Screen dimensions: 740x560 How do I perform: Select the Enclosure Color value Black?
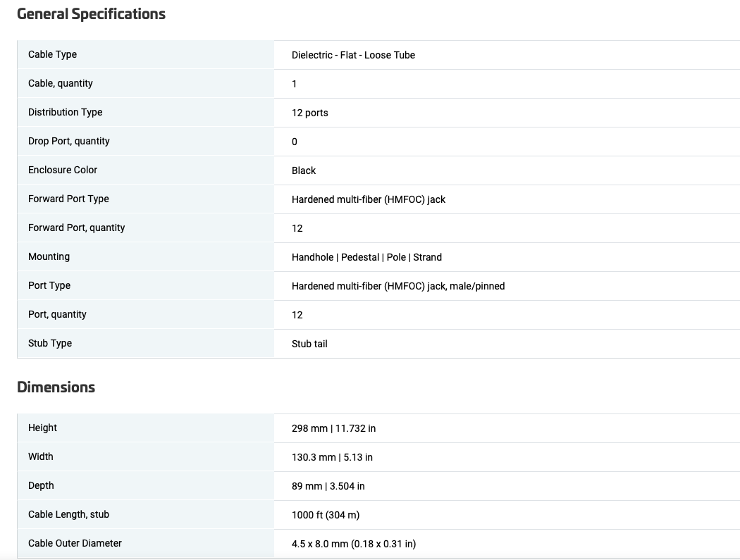tap(304, 170)
